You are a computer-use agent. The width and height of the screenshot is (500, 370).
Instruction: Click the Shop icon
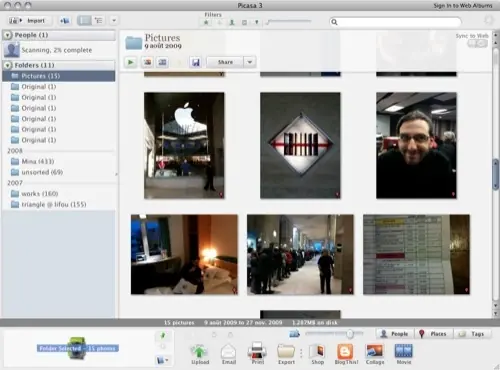pyautogui.click(x=317, y=354)
